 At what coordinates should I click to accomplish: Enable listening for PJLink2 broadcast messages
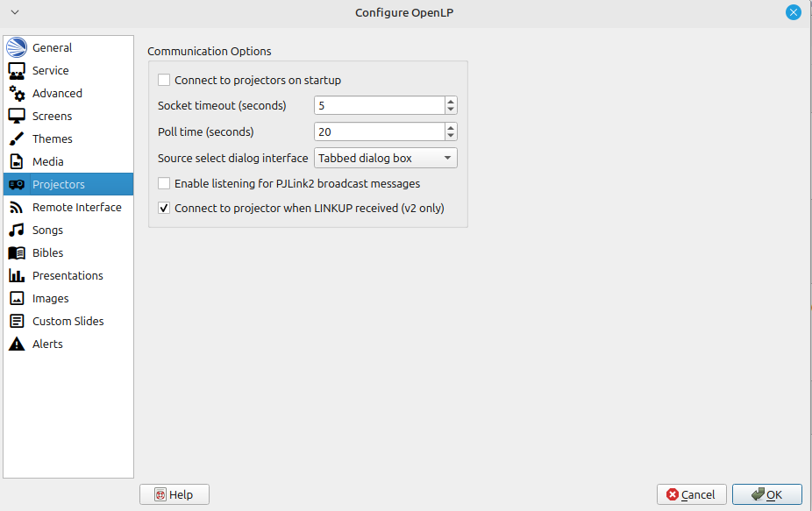[x=164, y=184]
